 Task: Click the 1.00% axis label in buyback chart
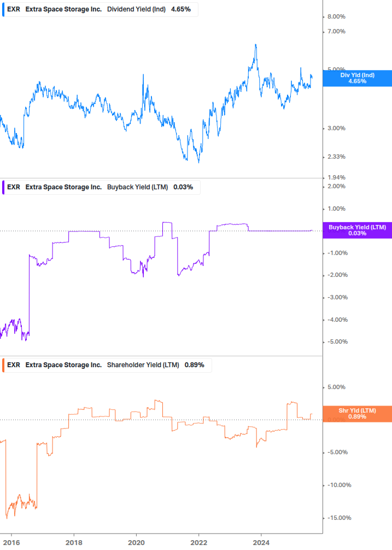click(336, 209)
